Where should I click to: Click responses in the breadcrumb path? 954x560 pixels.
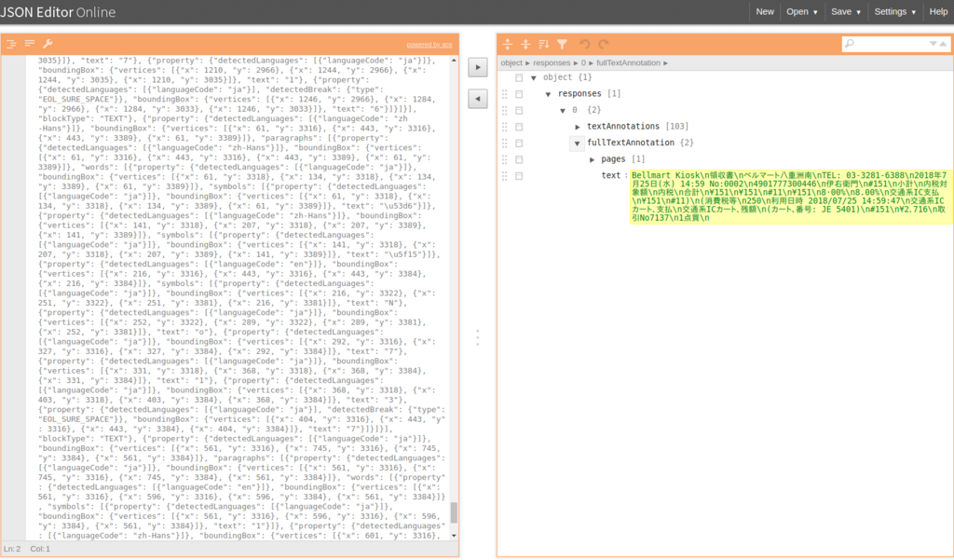click(552, 62)
